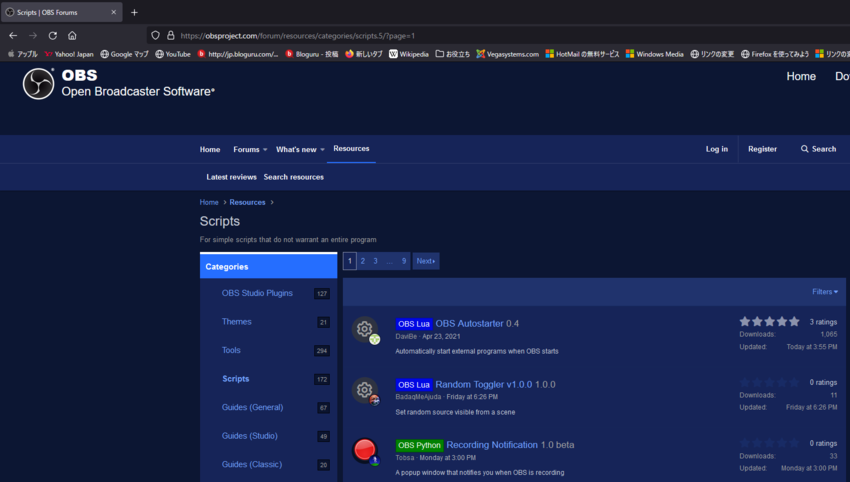850x482 pixels.
Task: Open the OBS Studio Plugins category
Action: 257,293
